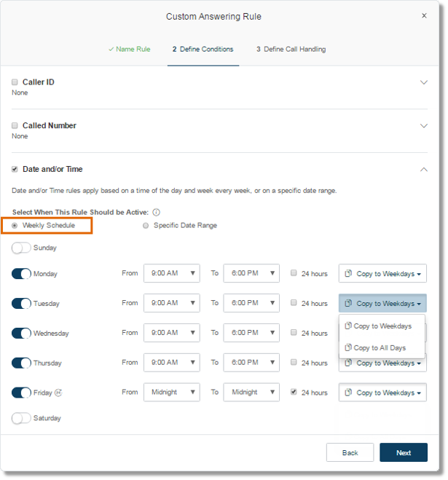Screen dimensions: 448x480
Task: Turn on the Saturday toggle
Action: click(x=21, y=418)
